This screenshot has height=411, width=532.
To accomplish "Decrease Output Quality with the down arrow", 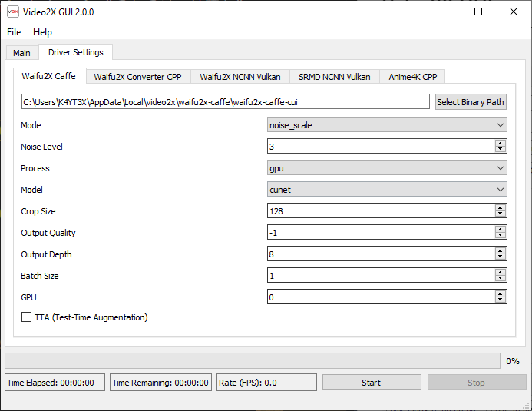I will pos(500,236).
